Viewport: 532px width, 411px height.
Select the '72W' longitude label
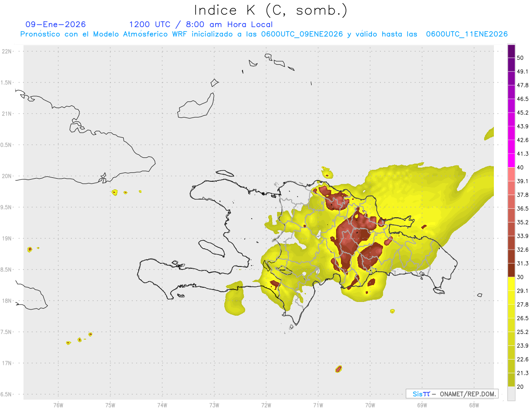[x=266, y=405]
